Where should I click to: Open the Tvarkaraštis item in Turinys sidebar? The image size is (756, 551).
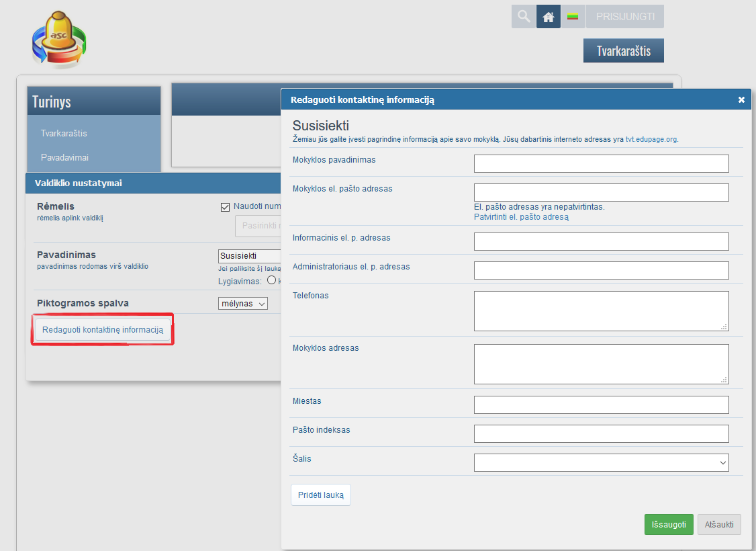tap(64, 133)
